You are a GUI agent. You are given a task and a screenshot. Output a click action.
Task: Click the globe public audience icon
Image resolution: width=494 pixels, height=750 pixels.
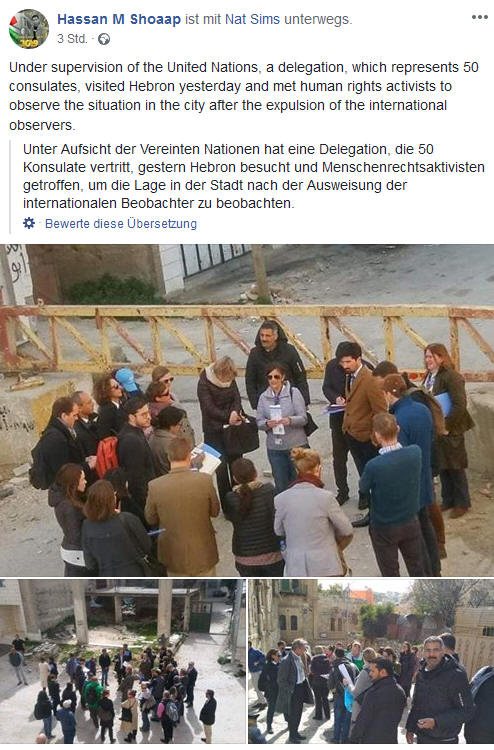point(104,39)
